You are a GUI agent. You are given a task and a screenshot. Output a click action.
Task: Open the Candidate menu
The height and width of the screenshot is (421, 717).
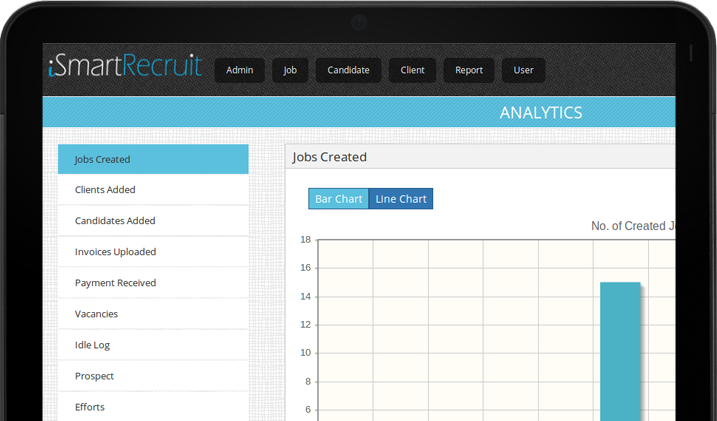[348, 70]
